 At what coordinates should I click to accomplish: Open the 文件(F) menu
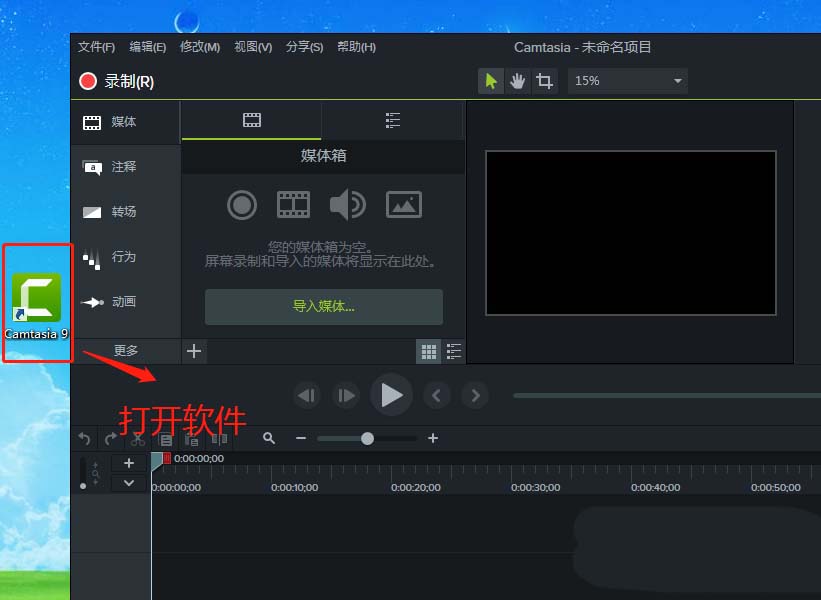[x=96, y=47]
